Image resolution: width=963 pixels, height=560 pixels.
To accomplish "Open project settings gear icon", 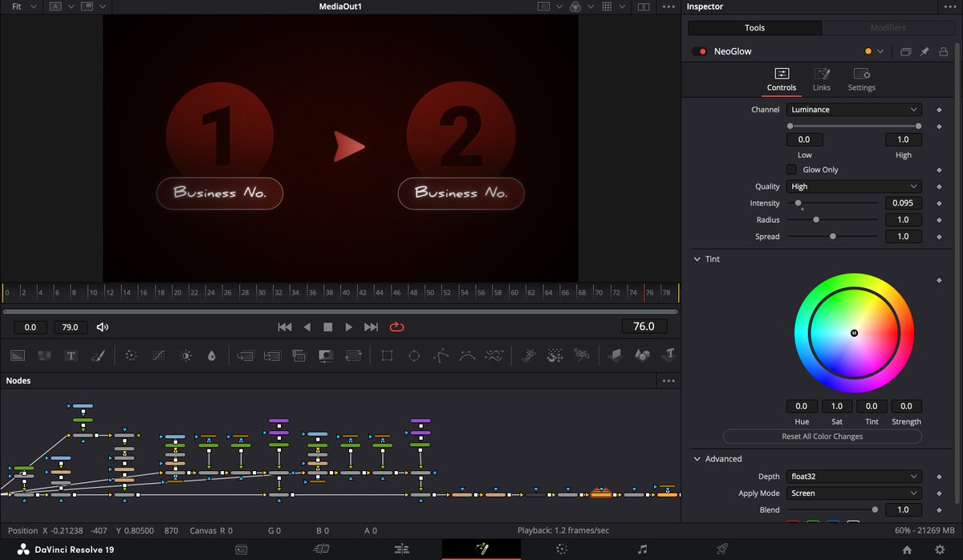I will tap(940, 550).
